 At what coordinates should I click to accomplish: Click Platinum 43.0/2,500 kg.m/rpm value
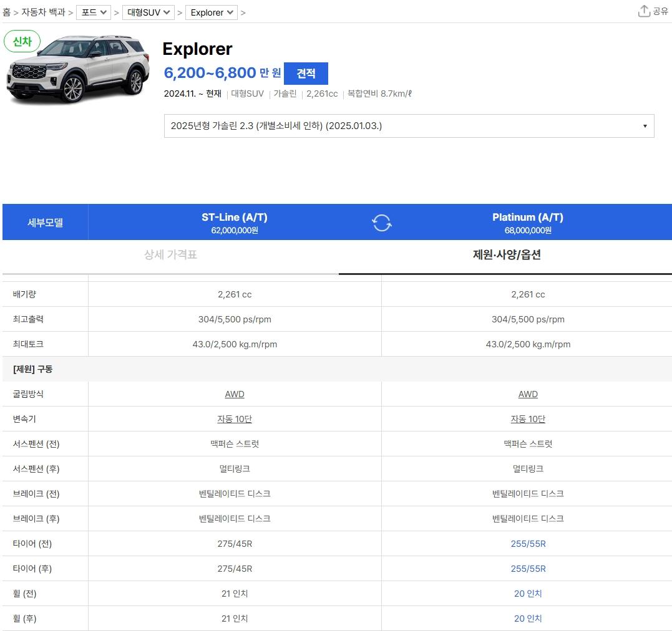pos(528,344)
